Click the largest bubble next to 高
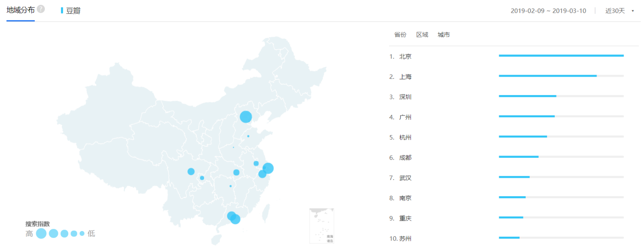644x248 pixels. [x=41, y=234]
